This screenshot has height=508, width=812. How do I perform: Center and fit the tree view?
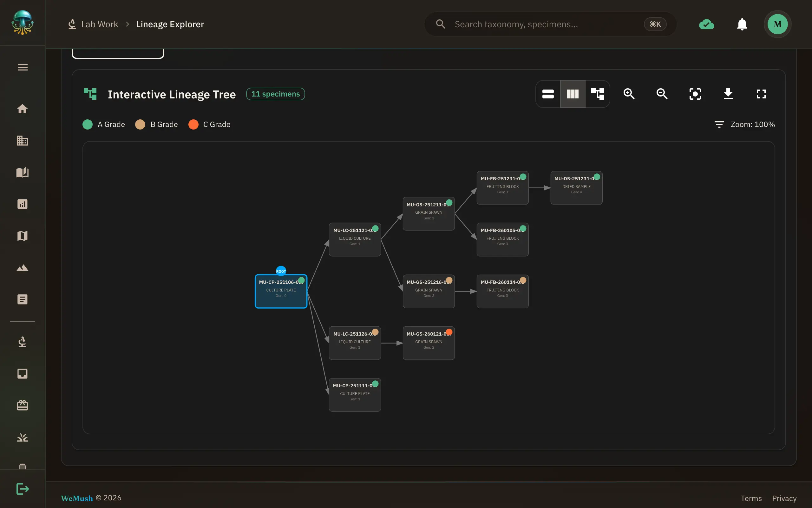pos(695,94)
